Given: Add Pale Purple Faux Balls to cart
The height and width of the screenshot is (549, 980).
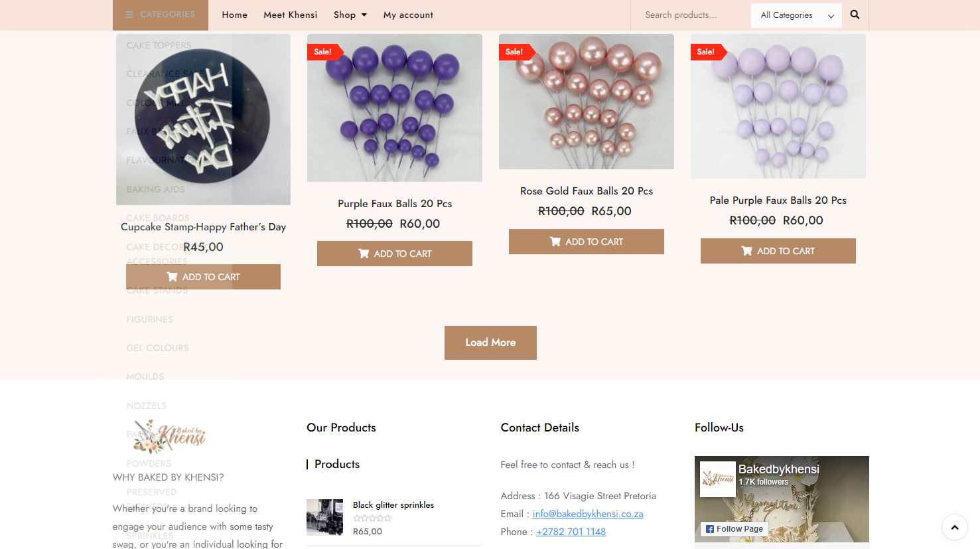Looking at the screenshot, I should tap(778, 251).
